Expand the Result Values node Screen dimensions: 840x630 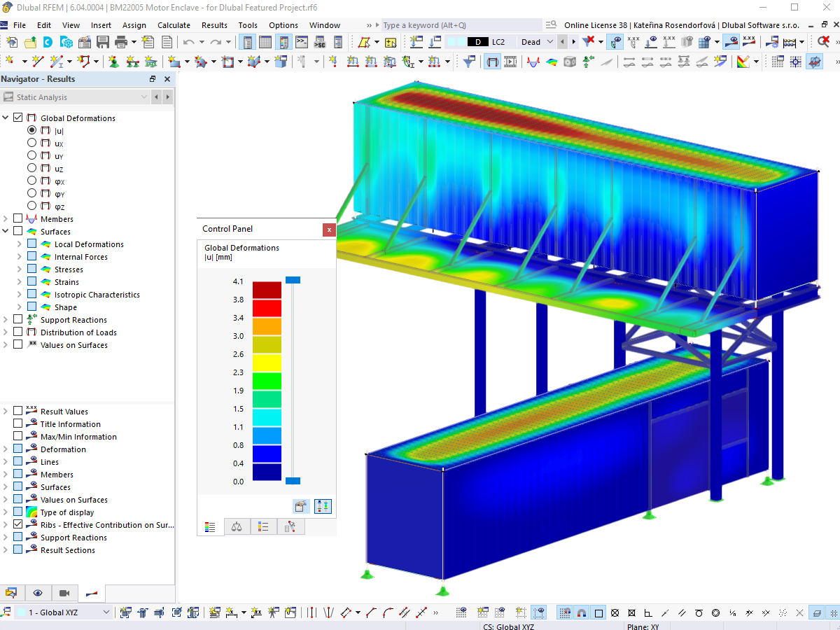click(x=6, y=411)
